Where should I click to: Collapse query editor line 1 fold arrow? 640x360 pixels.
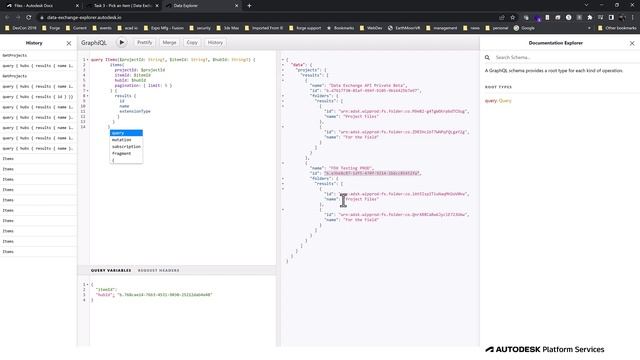[x=87, y=60]
